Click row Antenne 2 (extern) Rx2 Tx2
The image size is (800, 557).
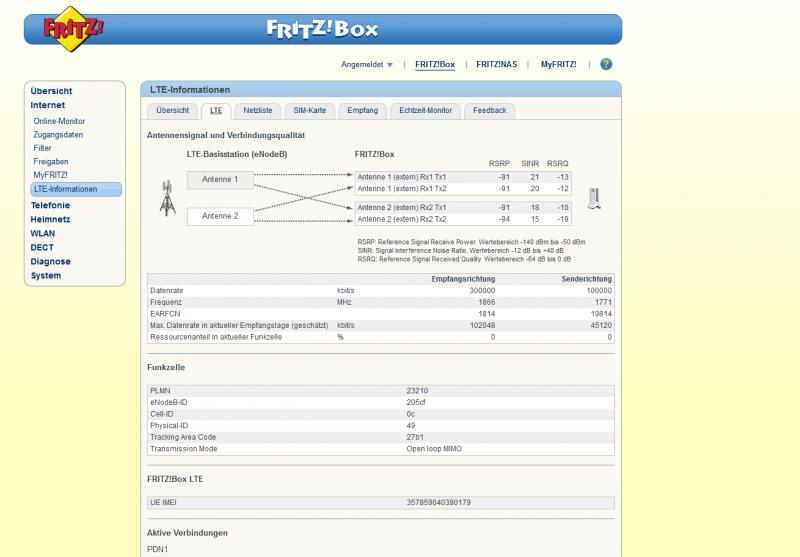pos(463,219)
